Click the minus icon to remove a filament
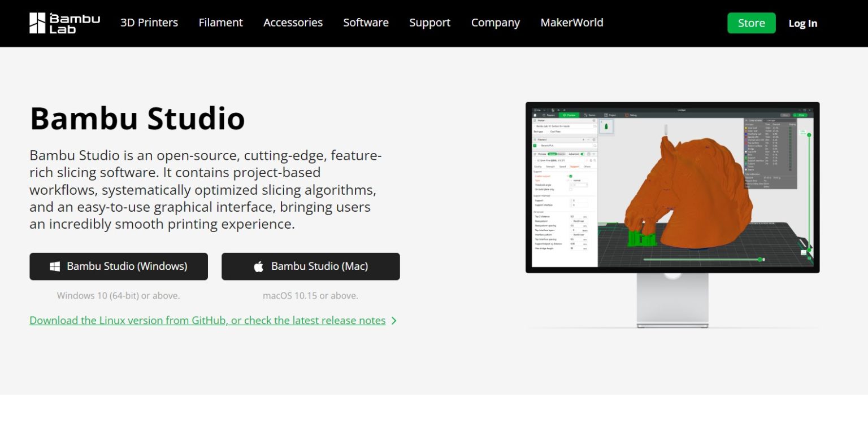The height and width of the screenshot is (442, 868). pyautogui.click(x=588, y=139)
